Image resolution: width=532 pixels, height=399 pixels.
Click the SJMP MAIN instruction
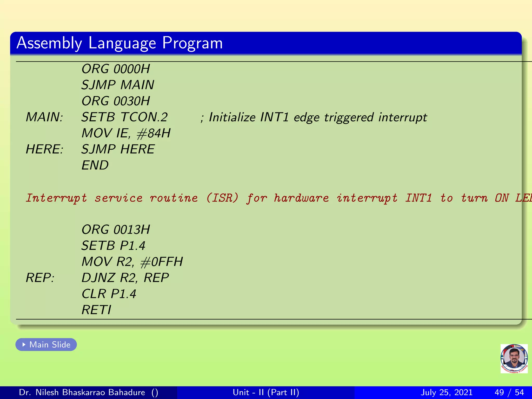coord(118,85)
